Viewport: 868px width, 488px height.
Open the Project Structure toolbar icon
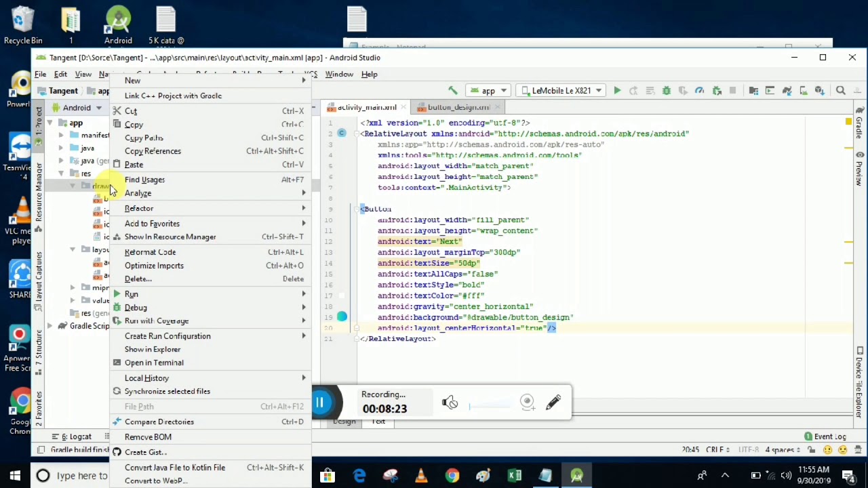click(x=753, y=90)
